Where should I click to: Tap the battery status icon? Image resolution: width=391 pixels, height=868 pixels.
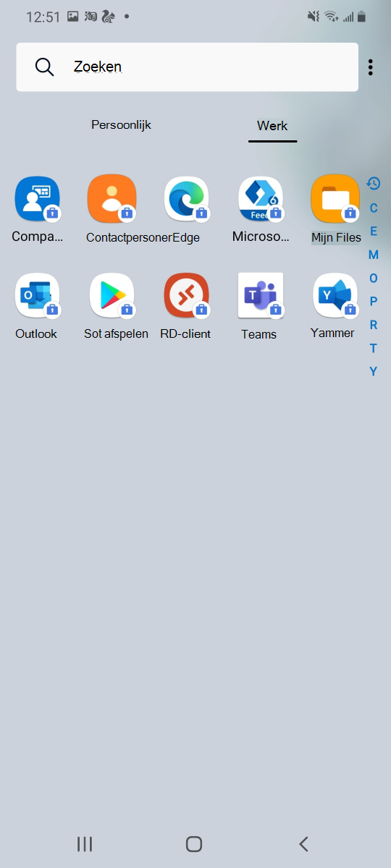(361, 16)
